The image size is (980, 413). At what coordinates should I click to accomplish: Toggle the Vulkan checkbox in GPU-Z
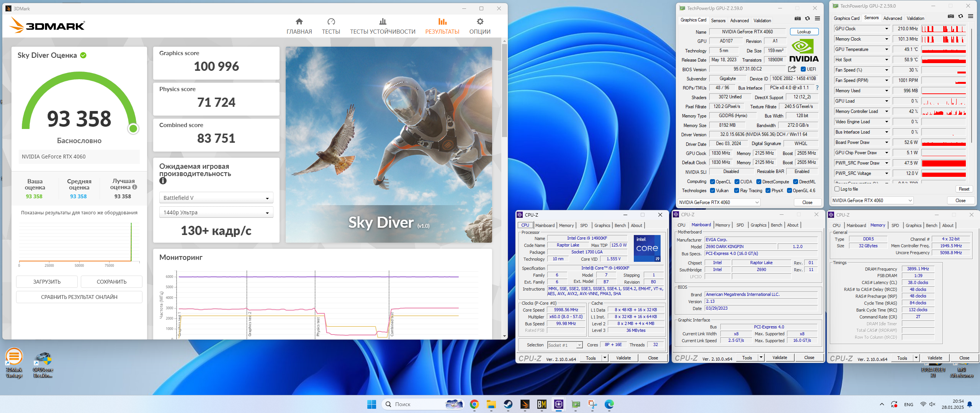pos(712,191)
